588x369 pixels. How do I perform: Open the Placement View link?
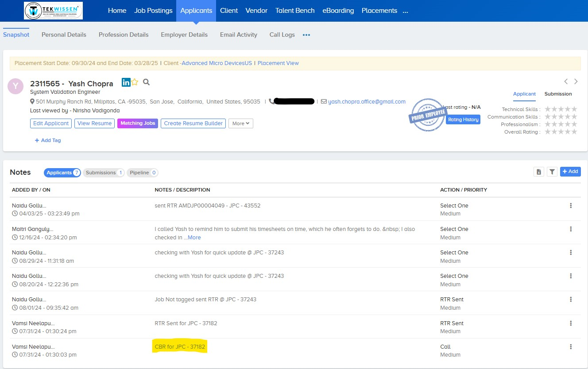278,63
